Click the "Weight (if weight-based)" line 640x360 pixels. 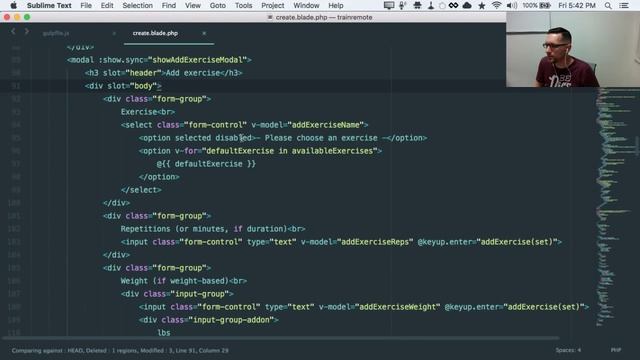[x=184, y=281]
